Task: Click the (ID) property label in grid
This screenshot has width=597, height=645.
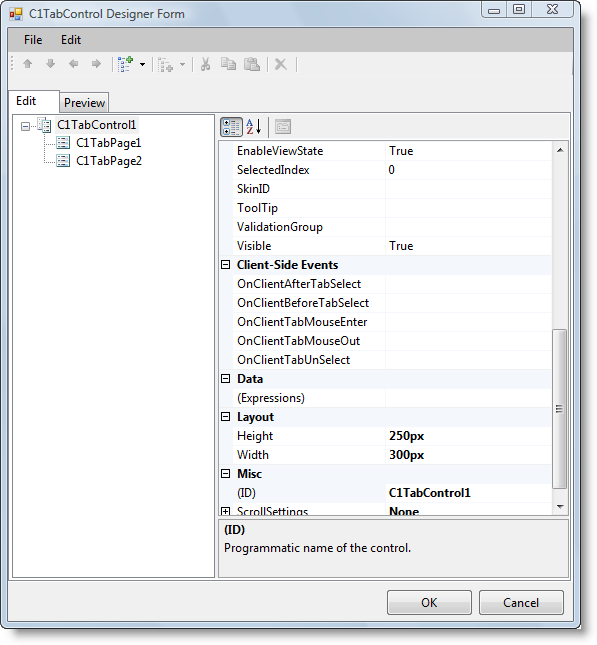Action: [246, 493]
